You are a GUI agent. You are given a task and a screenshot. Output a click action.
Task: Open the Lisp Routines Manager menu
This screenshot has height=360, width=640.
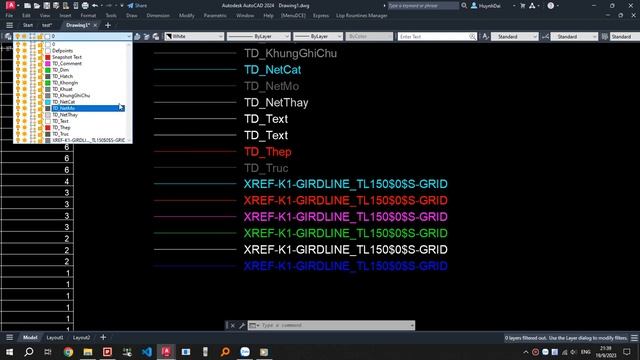click(362, 16)
